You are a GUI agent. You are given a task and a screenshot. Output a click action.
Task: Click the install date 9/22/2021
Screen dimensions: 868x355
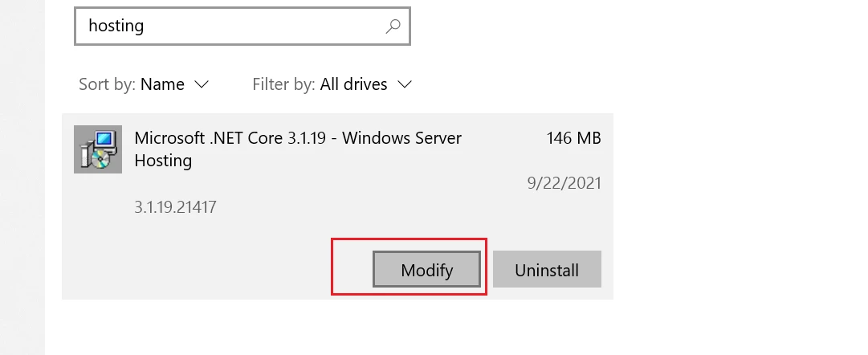click(564, 183)
